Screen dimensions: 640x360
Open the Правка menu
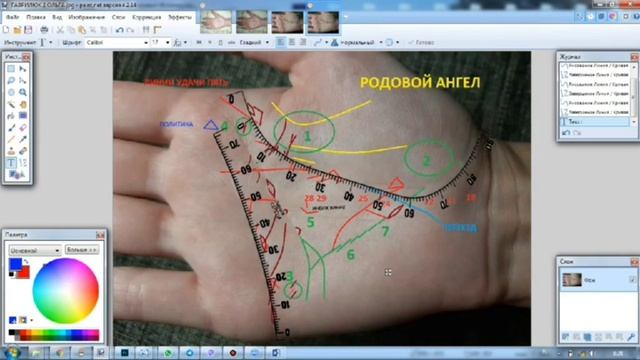36,17
